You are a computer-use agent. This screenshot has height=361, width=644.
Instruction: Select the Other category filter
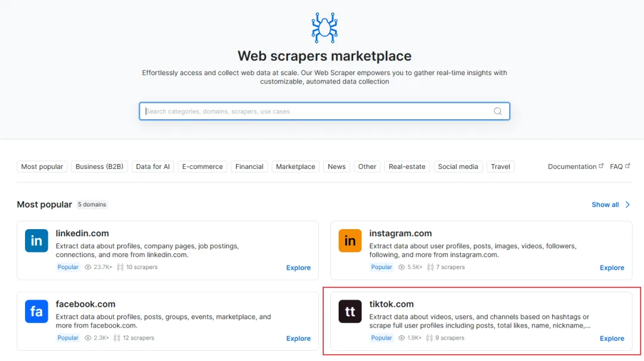pyautogui.click(x=367, y=166)
